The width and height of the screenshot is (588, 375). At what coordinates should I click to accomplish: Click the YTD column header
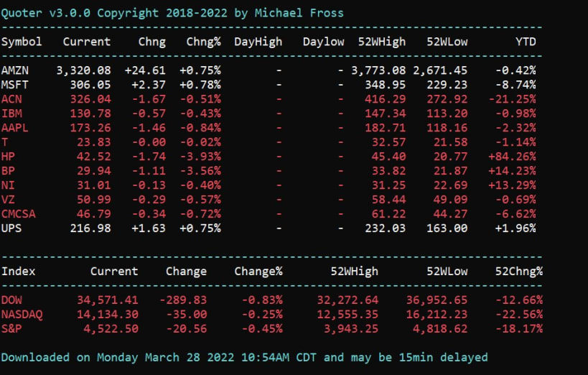point(526,42)
